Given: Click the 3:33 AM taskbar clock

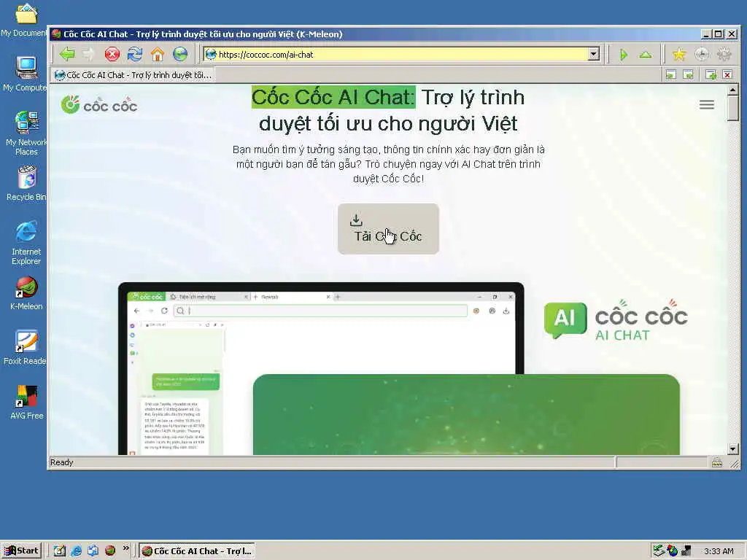Looking at the screenshot, I should (719, 551).
